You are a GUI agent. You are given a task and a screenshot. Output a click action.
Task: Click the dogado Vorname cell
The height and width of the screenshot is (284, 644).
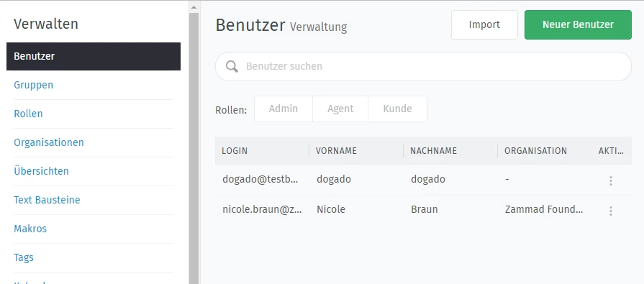[334, 179]
